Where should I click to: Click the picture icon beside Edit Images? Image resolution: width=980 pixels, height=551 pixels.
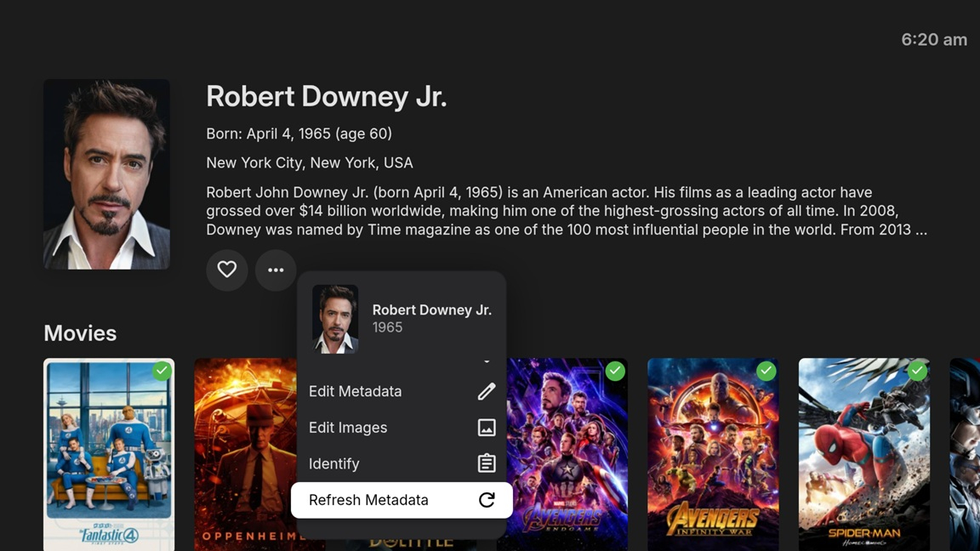point(486,428)
